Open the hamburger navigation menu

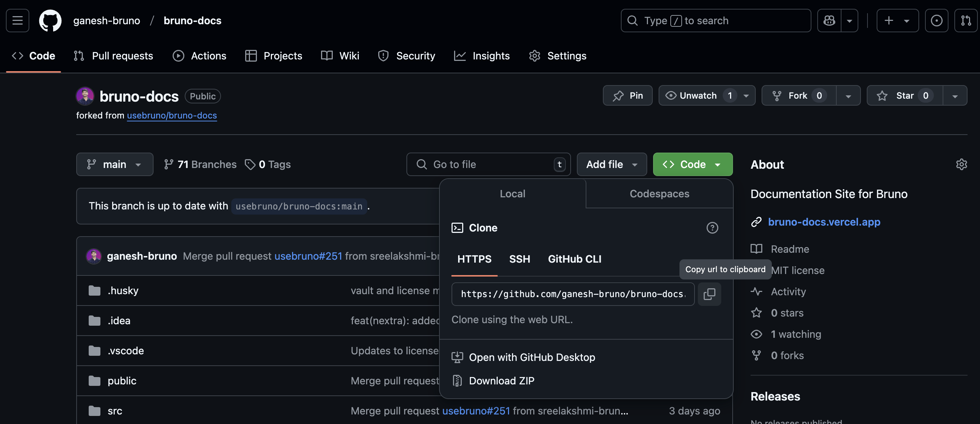pos(17,21)
